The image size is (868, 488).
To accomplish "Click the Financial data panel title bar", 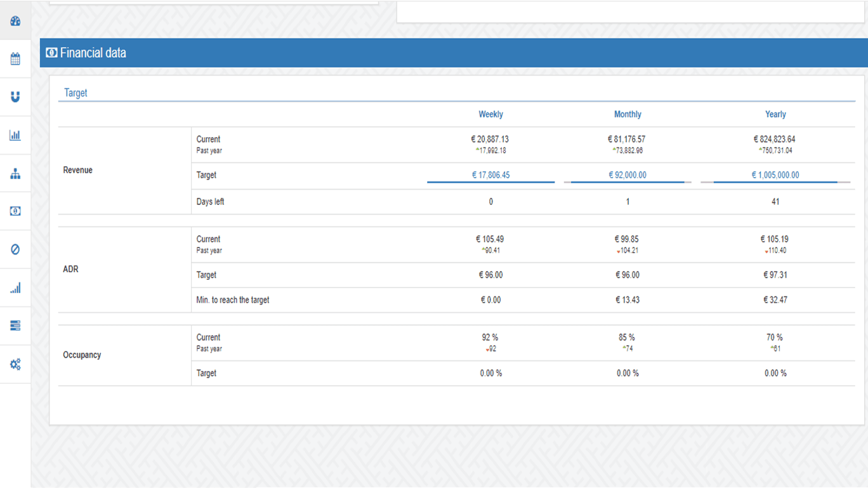I will pyautogui.click(x=444, y=53).
